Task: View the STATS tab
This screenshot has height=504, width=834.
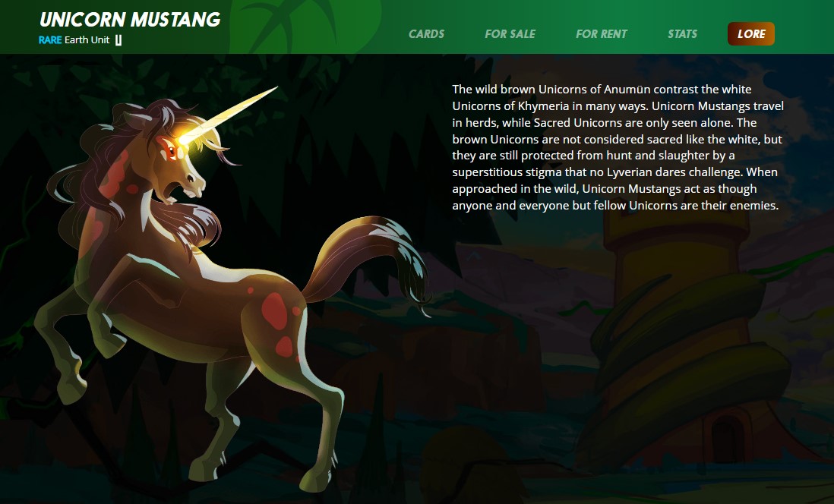Action: click(x=682, y=34)
